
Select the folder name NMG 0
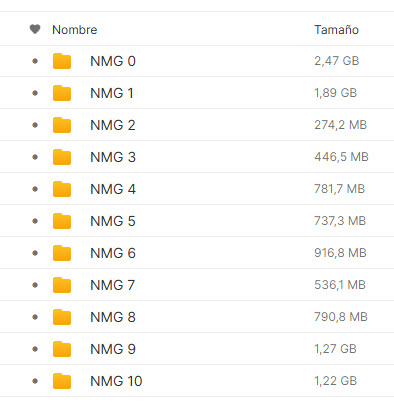pos(113,61)
